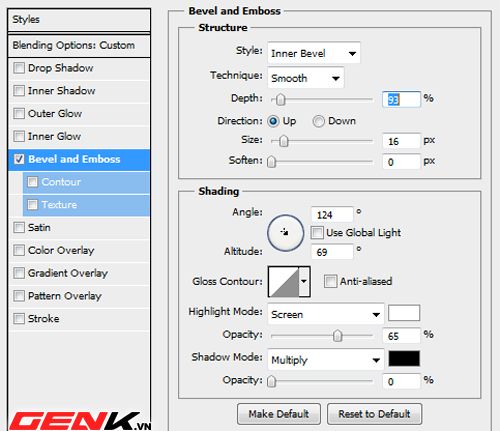Open the Highlight Mode dropdown showing Screen
Screen dimensions: 500x431
tap(326, 314)
